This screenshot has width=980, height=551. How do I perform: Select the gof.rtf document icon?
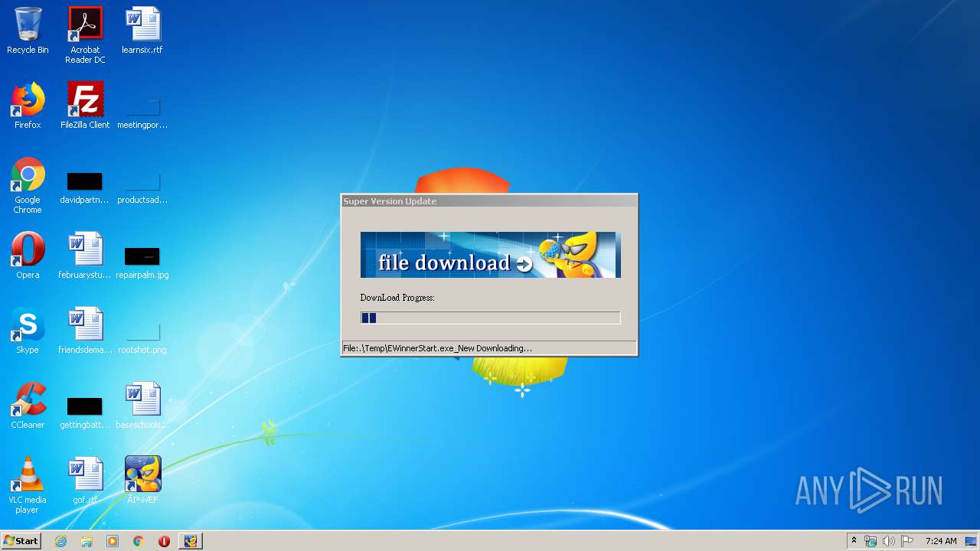[x=85, y=481]
